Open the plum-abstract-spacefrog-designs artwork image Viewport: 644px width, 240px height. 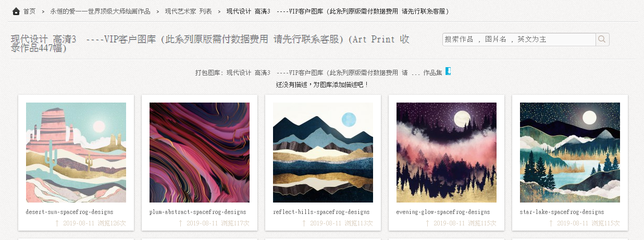(x=200, y=153)
